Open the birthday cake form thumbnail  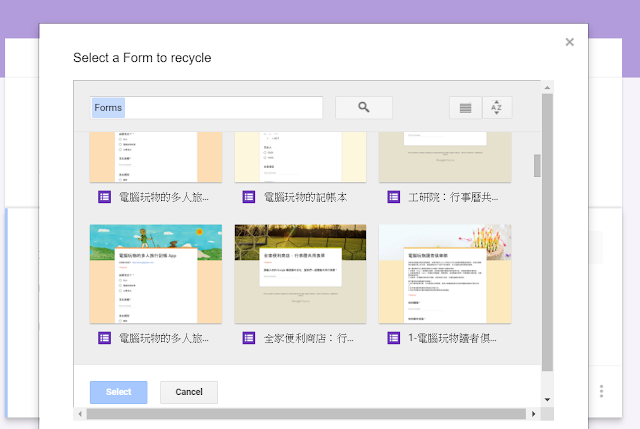pos(445,273)
